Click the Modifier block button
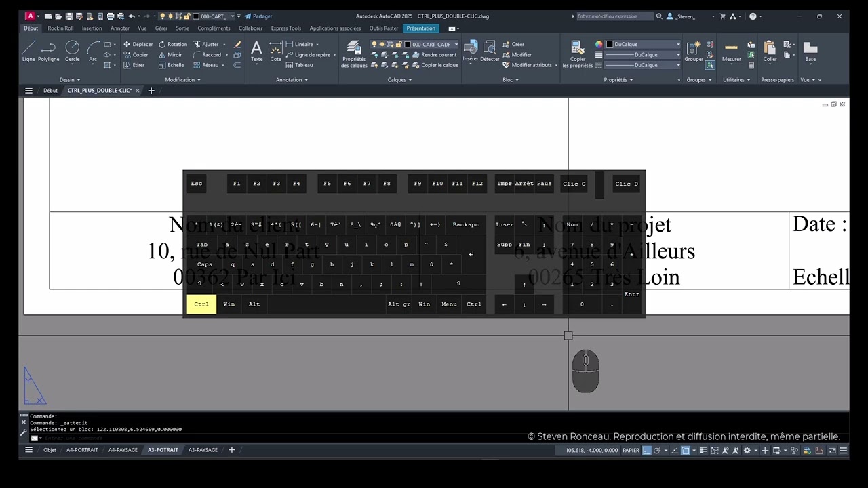Viewport: 868px width, 488px height. [x=517, y=55]
